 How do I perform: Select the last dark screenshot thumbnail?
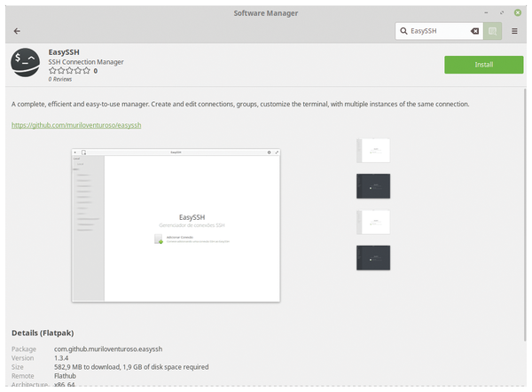373,258
